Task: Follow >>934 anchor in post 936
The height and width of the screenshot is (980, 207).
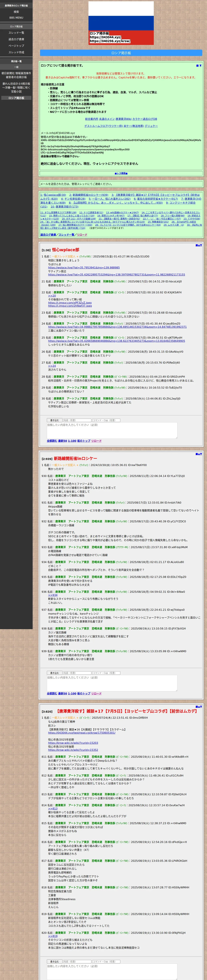Action: tap(53, 595)
